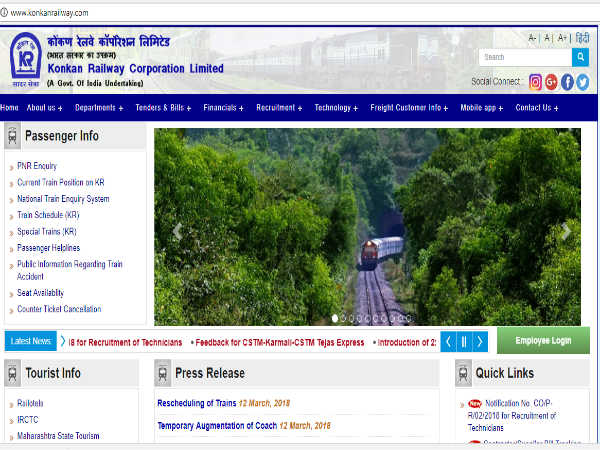Image resolution: width=600 pixels, height=450 pixels.
Task: Click the Latest News label
Action: [x=31, y=341]
